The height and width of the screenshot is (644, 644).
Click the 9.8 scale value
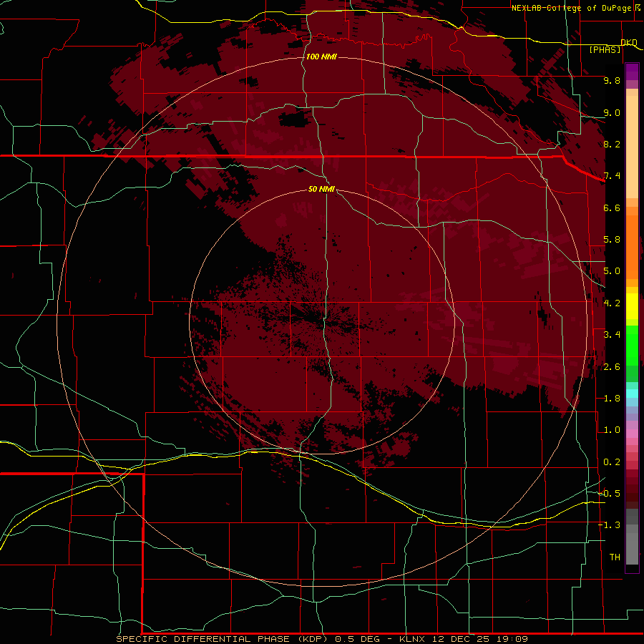point(612,80)
